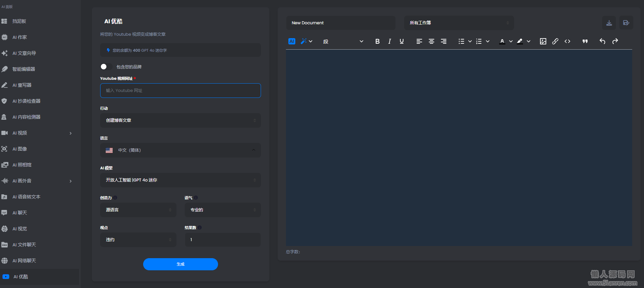The image size is (644, 288).
Task: Click the Bold formatting icon
Action: (x=377, y=41)
